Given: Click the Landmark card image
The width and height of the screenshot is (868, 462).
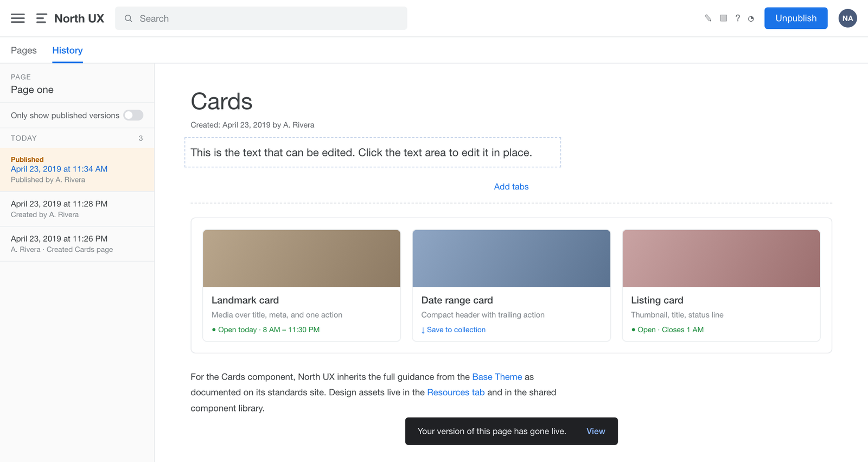Looking at the screenshot, I should click(302, 258).
